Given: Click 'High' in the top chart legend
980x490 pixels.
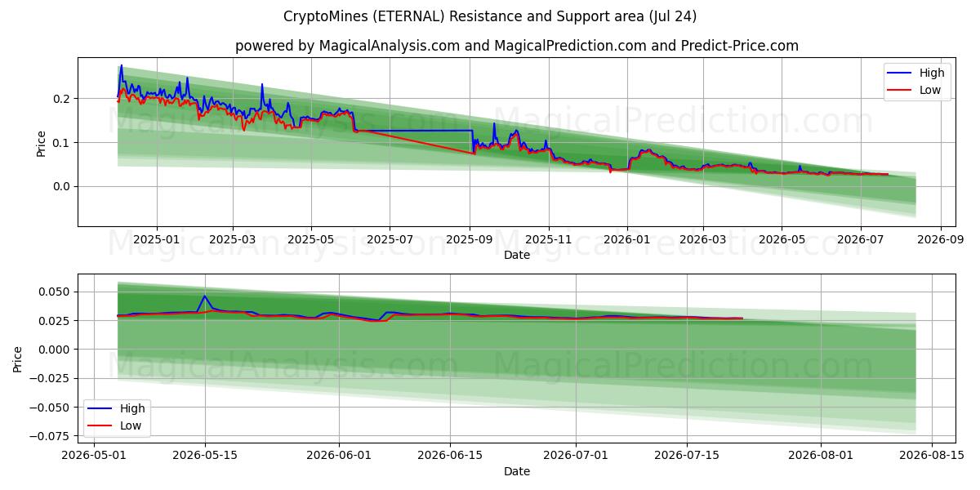Looking at the screenshot, I should 932,73.
